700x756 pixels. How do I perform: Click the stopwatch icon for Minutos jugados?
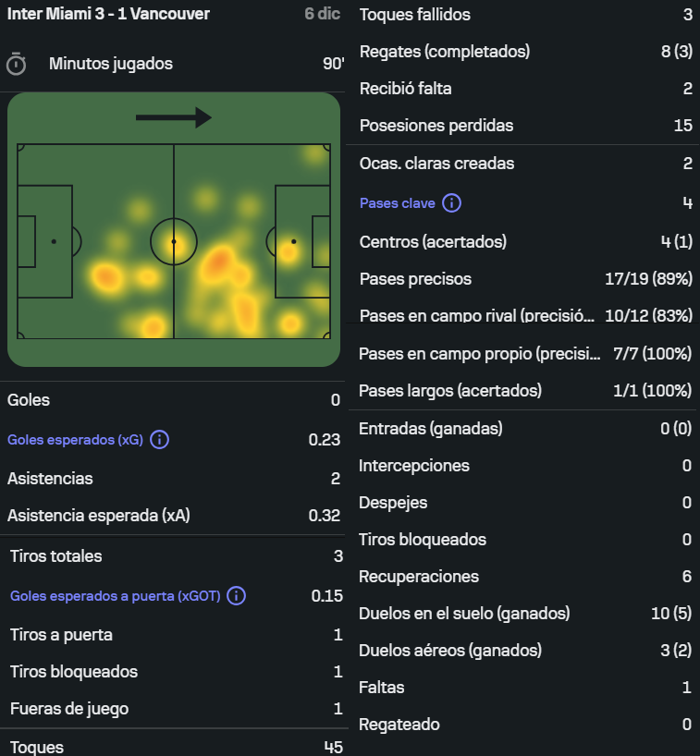pos(16,64)
